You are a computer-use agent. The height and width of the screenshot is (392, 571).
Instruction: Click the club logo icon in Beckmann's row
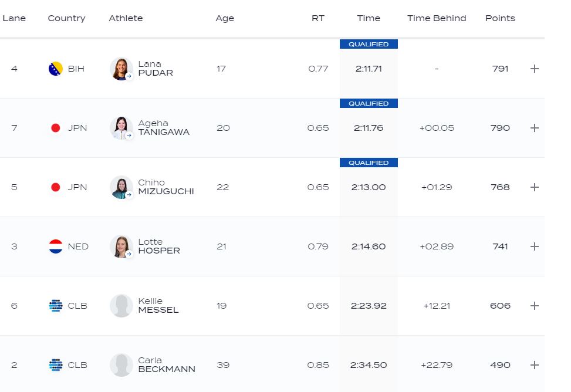pyautogui.click(x=56, y=365)
